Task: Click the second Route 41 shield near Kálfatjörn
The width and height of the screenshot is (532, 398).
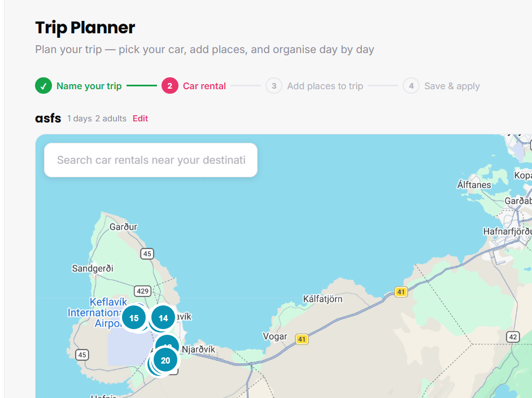Action: tap(401, 292)
